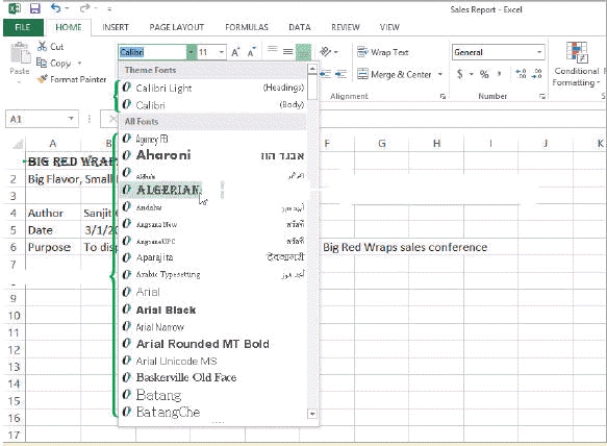Click Increase Decimal icon

521,74
